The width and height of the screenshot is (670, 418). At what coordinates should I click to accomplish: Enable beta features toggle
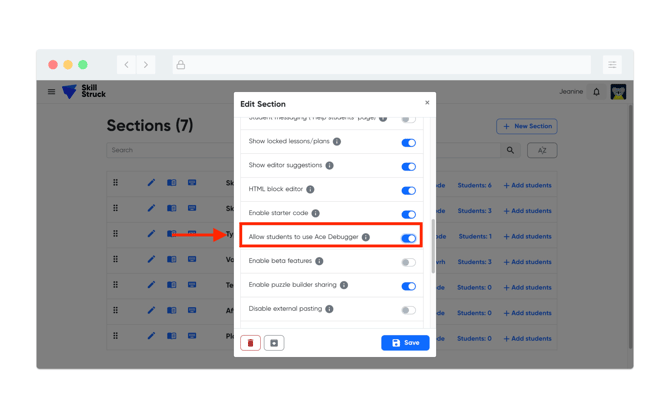(x=408, y=262)
